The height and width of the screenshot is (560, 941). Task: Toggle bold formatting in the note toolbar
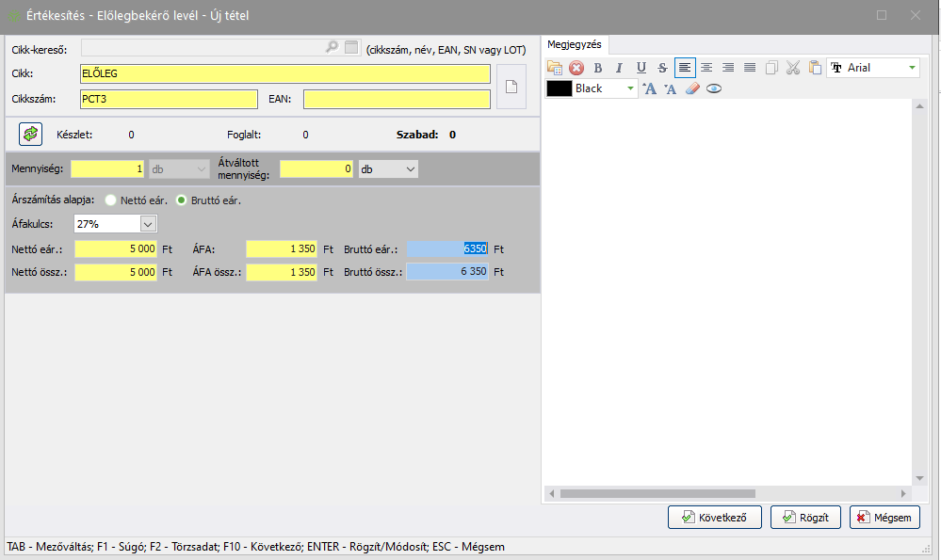coord(597,68)
